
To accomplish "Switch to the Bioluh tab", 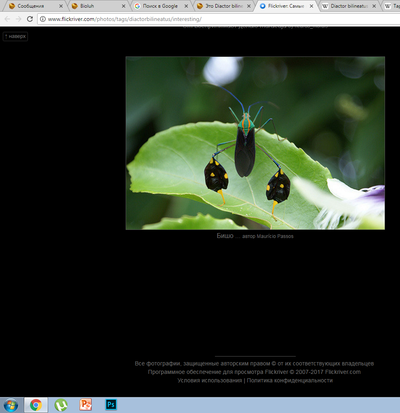I will (x=97, y=6).
